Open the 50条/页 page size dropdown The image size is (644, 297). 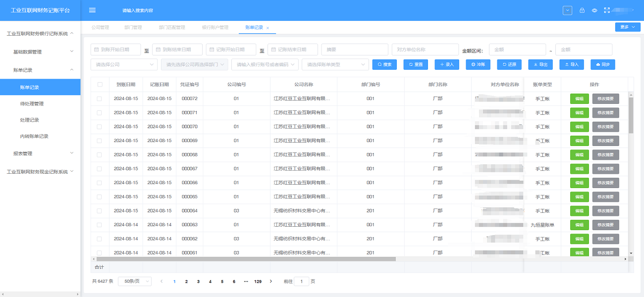[135, 281]
